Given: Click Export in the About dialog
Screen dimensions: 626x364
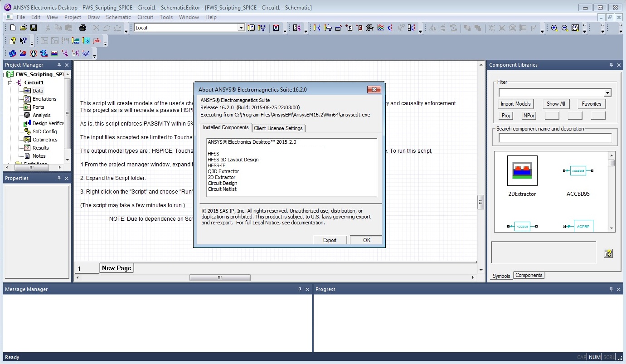Looking at the screenshot, I should [x=330, y=240].
